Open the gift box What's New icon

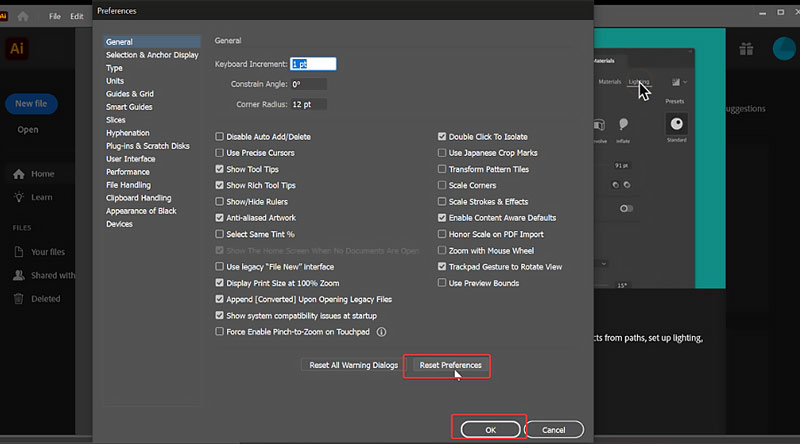(746, 49)
